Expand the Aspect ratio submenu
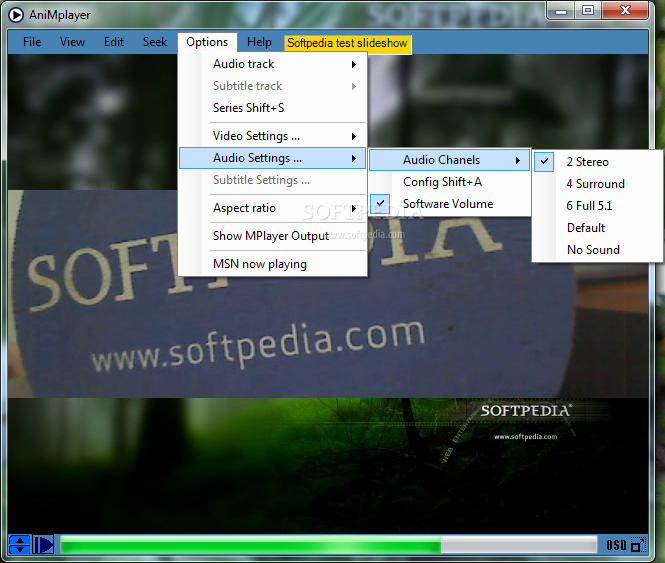This screenshot has height=563, width=665. click(x=273, y=208)
